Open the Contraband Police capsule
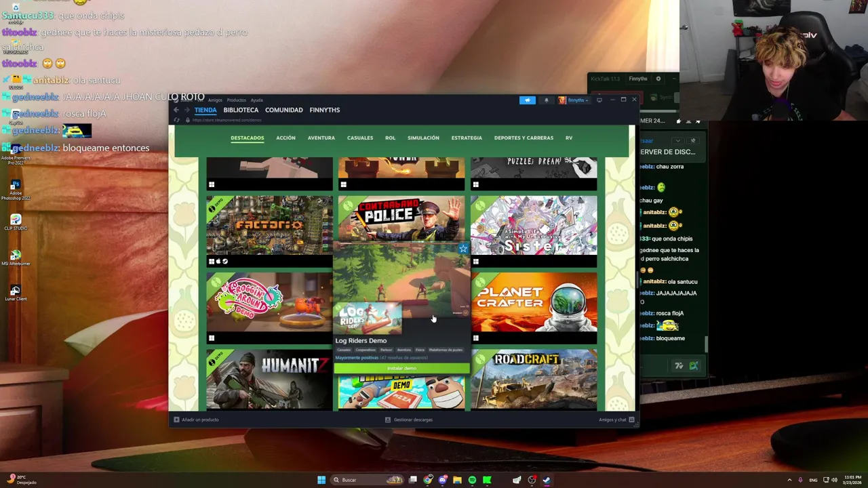The width and height of the screenshot is (868, 488). [401, 218]
